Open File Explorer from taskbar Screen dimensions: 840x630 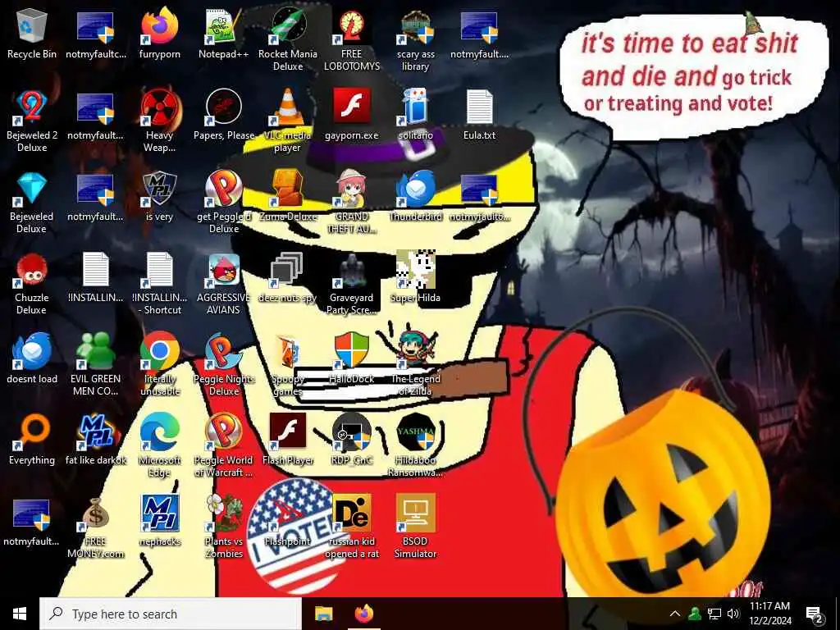click(x=323, y=614)
